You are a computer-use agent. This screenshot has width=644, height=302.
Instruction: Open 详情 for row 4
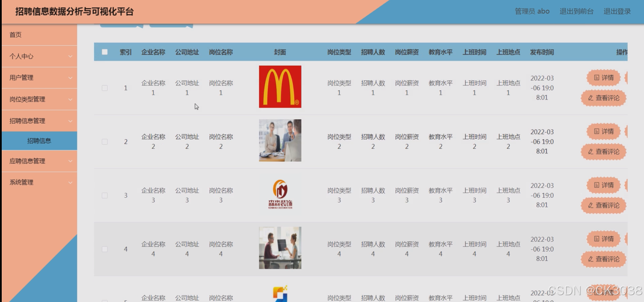pos(604,239)
